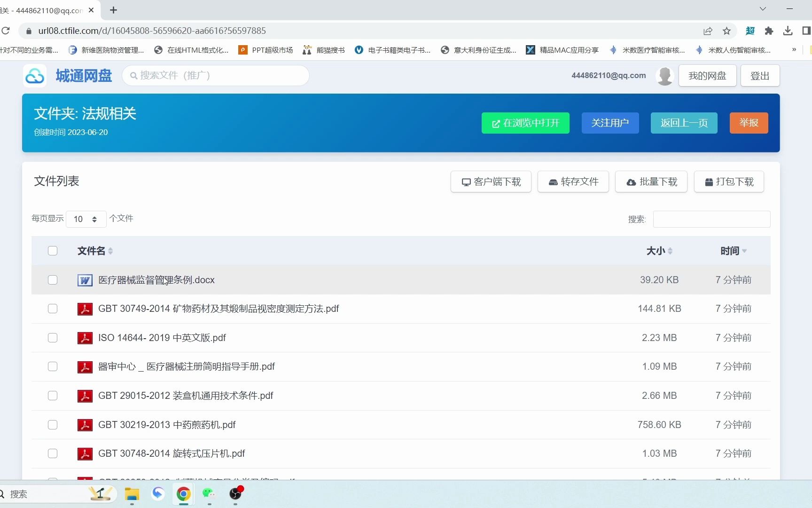Screen dimensions: 812x508
Task: Open 我的网盘
Action: tap(707, 76)
